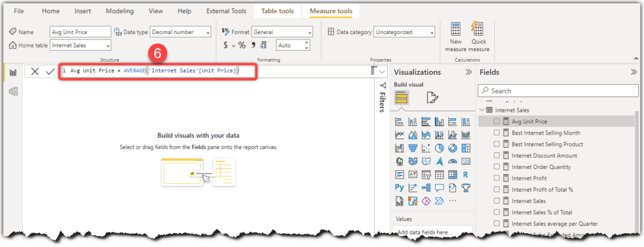Switch to Report view in left rail

(x=13, y=72)
